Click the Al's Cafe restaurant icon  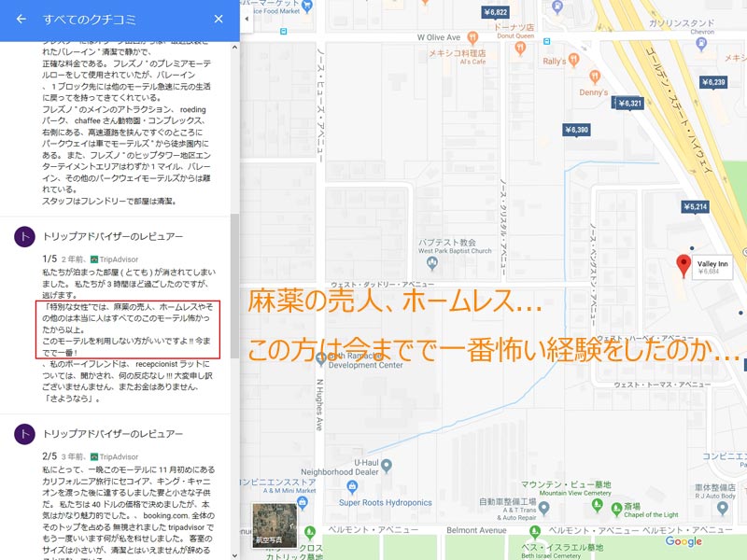[472, 37]
